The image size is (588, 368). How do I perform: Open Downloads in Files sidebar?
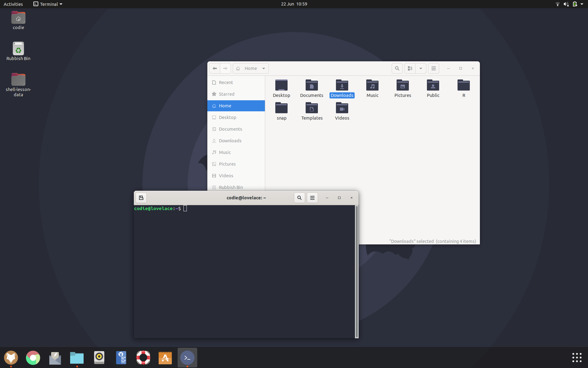point(236,141)
